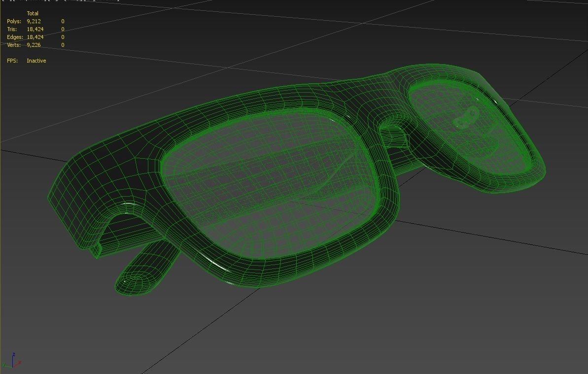
Task: Click the XYZ axis tripod gizmo
Action: (x=12, y=361)
